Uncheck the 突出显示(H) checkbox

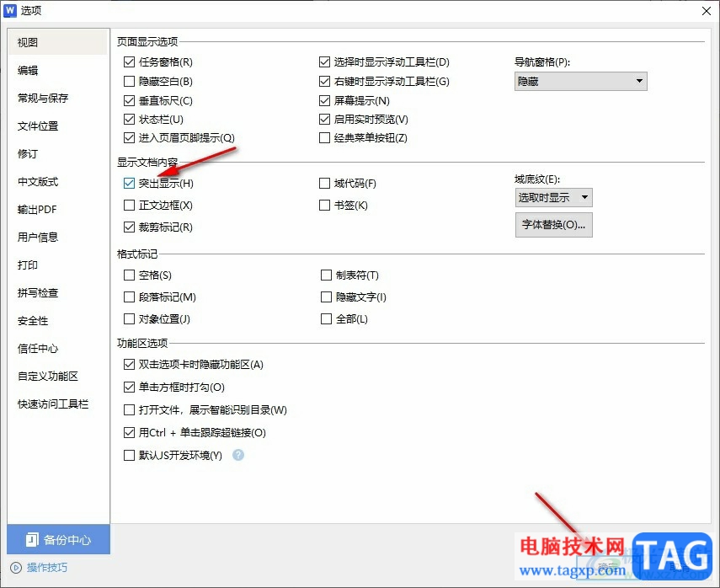129,184
